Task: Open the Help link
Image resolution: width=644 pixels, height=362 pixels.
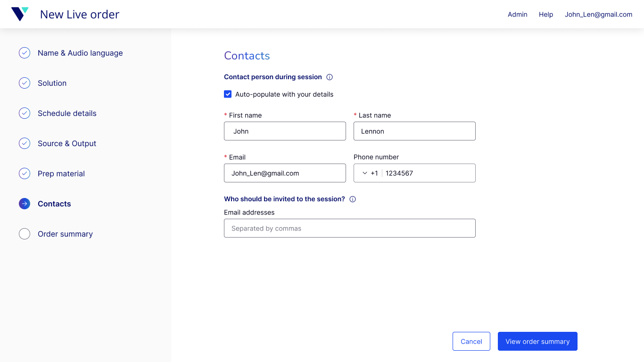Action: pos(546,14)
